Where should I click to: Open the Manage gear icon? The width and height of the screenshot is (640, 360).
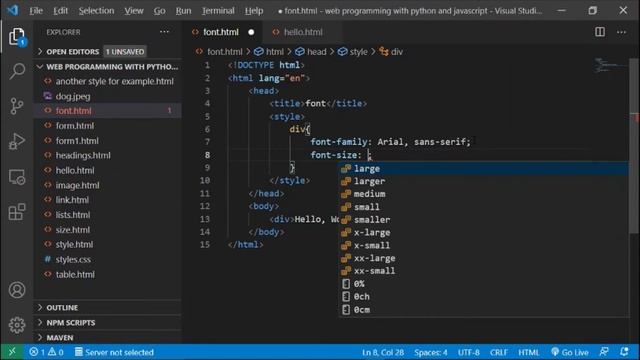tap(17, 325)
